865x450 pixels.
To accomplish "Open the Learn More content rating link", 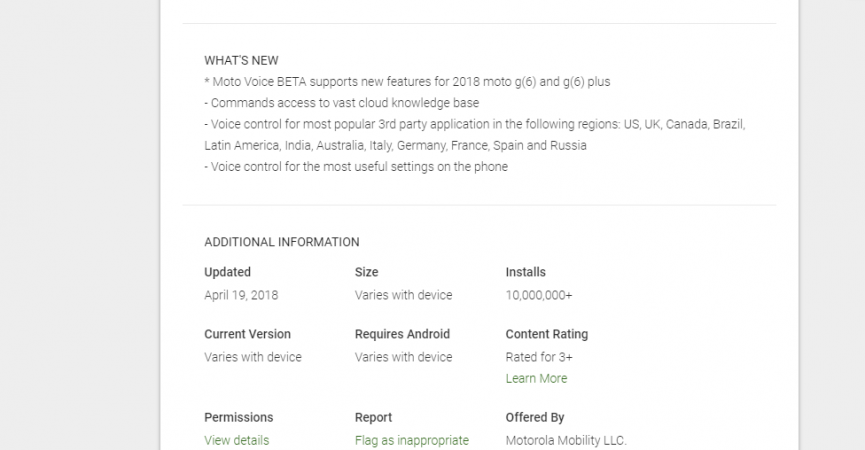I will (536, 378).
